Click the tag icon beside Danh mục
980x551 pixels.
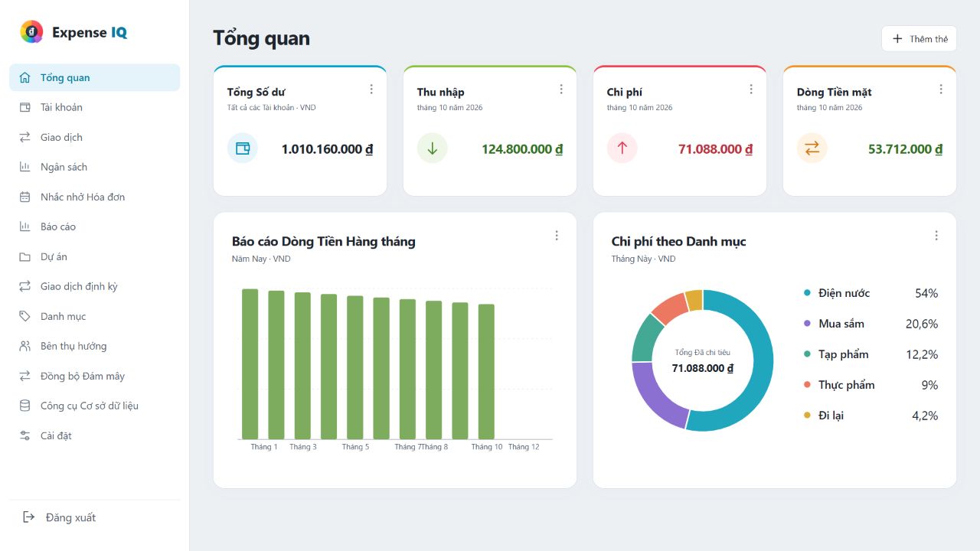(24, 316)
